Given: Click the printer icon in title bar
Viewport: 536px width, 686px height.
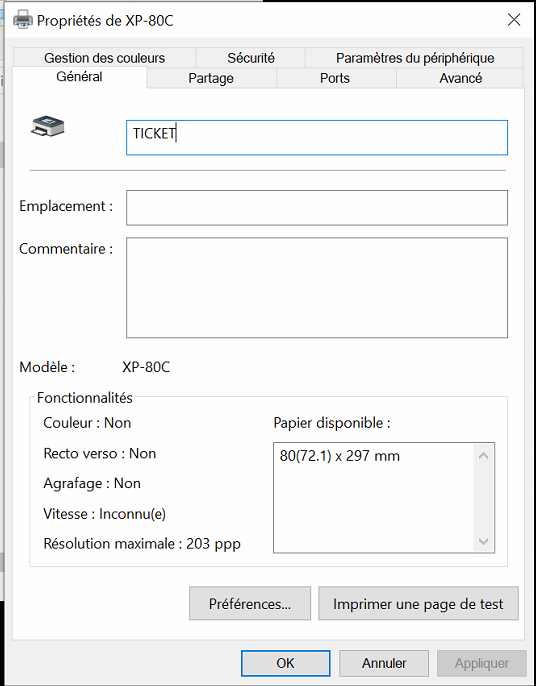Looking at the screenshot, I should click(x=23, y=20).
